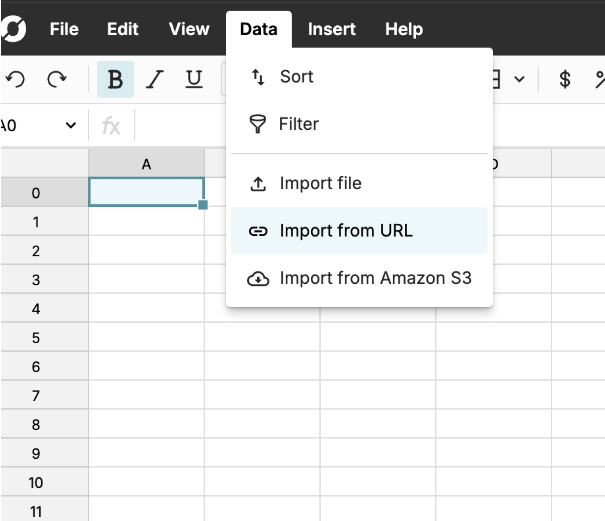Choose Filter in the Data menu
The width and height of the screenshot is (605, 521).
pos(298,124)
